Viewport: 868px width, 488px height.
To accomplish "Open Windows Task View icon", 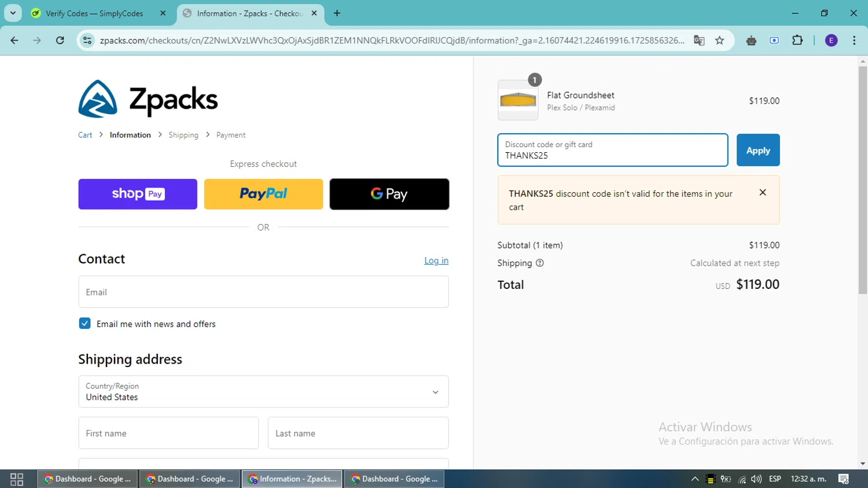I will (17, 479).
